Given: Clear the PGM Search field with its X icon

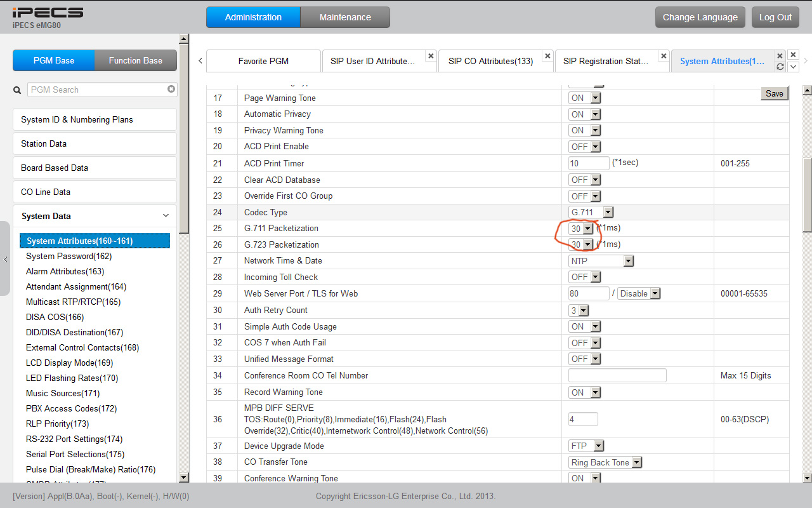Looking at the screenshot, I should [171, 90].
